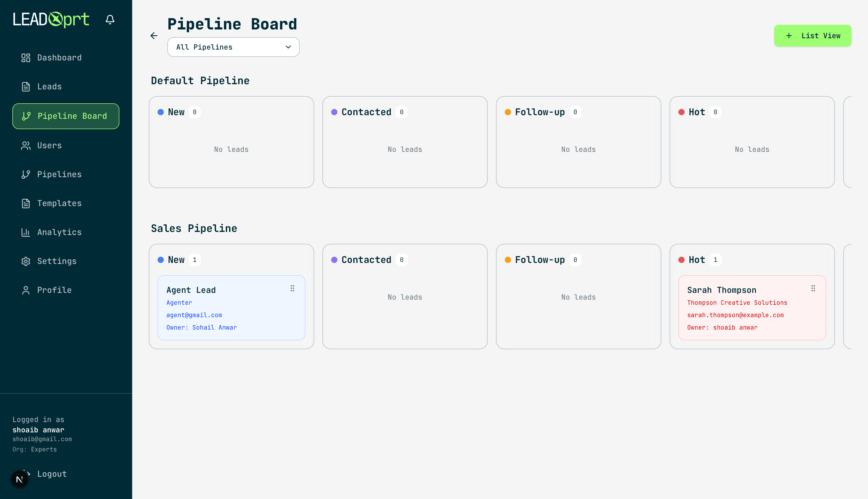Select the Users icon in the sidebar
This screenshot has width=868, height=499.
click(x=26, y=145)
